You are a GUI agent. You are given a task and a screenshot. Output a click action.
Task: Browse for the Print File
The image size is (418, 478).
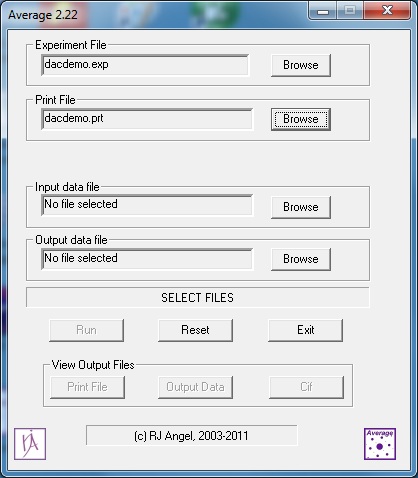click(301, 119)
